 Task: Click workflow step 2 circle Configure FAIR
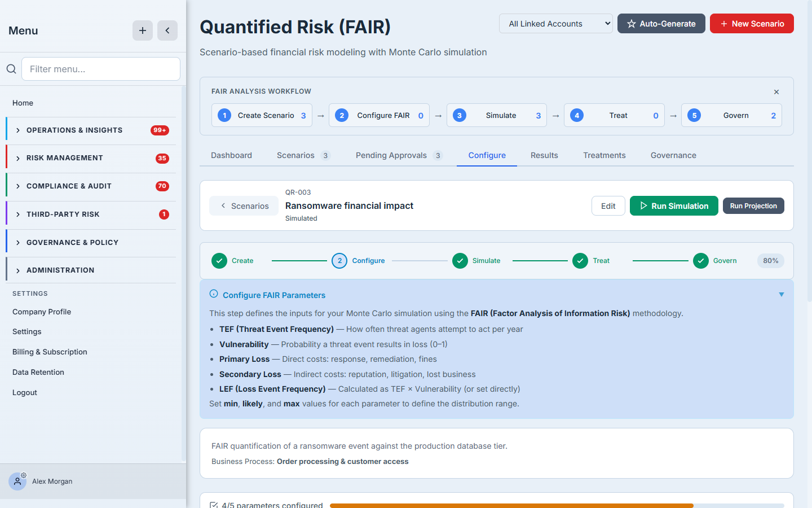(x=342, y=115)
